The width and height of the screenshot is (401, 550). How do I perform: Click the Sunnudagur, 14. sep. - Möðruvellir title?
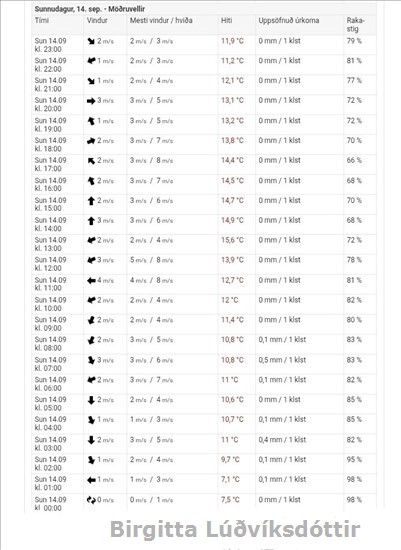(x=89, y=9)
